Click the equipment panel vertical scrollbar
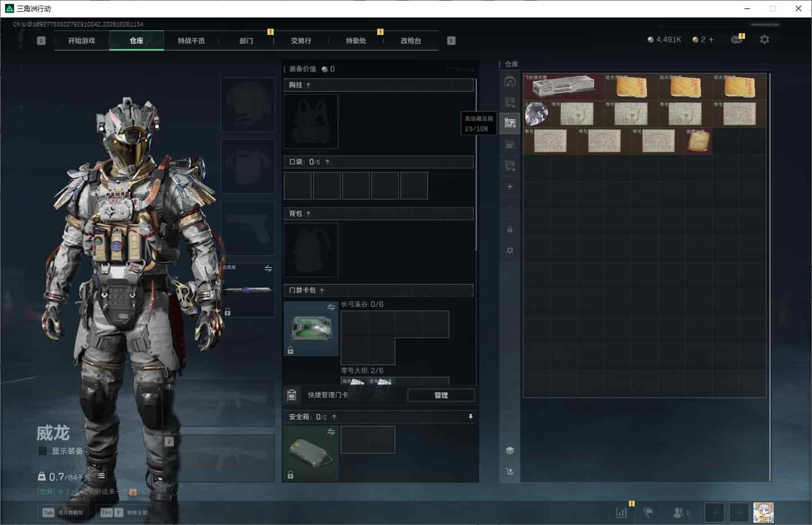Screen dimensions: 812x525 [x=476, y=164]
